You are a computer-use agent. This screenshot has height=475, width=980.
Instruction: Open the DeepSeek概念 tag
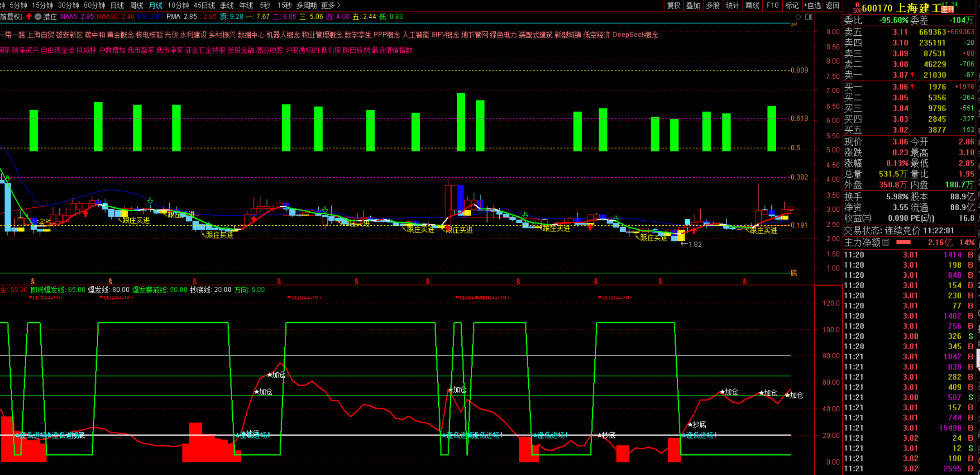pos(636,35)
